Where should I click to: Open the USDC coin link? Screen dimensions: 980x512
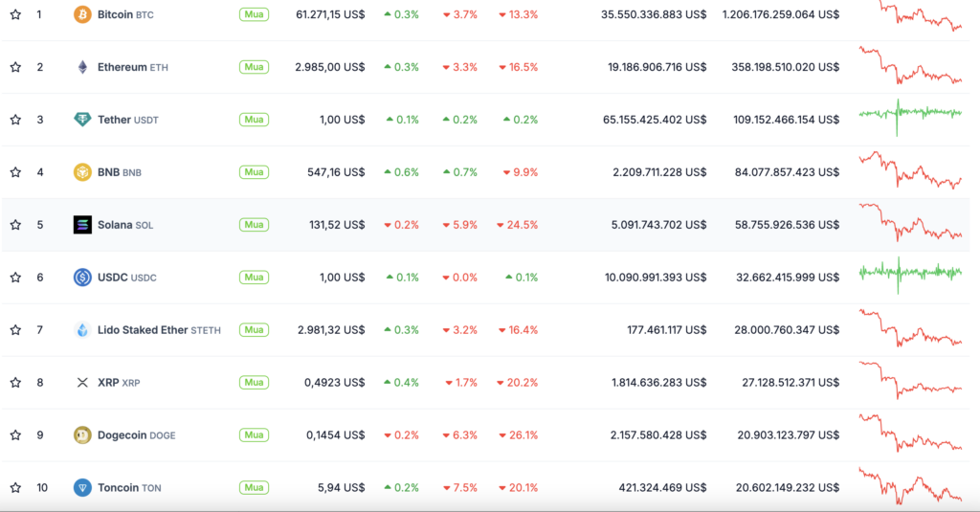tap(127, 277)
